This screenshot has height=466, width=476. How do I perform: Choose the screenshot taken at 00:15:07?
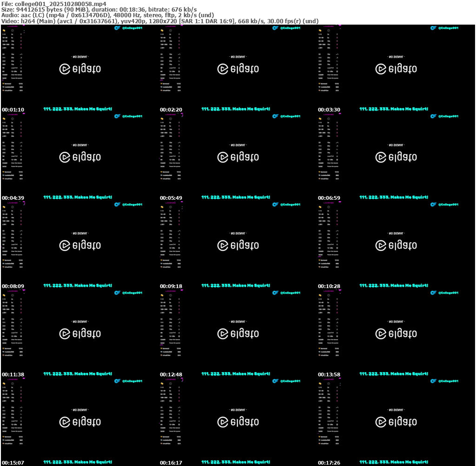tap(80, 422)
